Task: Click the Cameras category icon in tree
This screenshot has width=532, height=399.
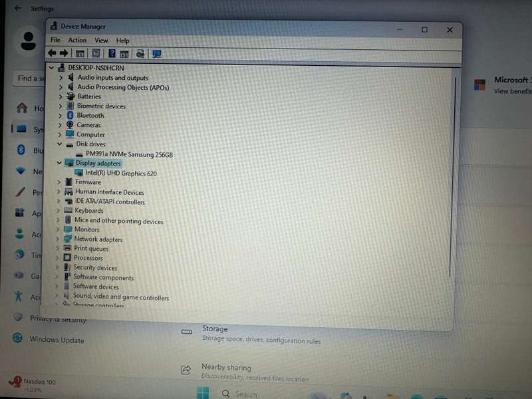Action: coord(70,125)
